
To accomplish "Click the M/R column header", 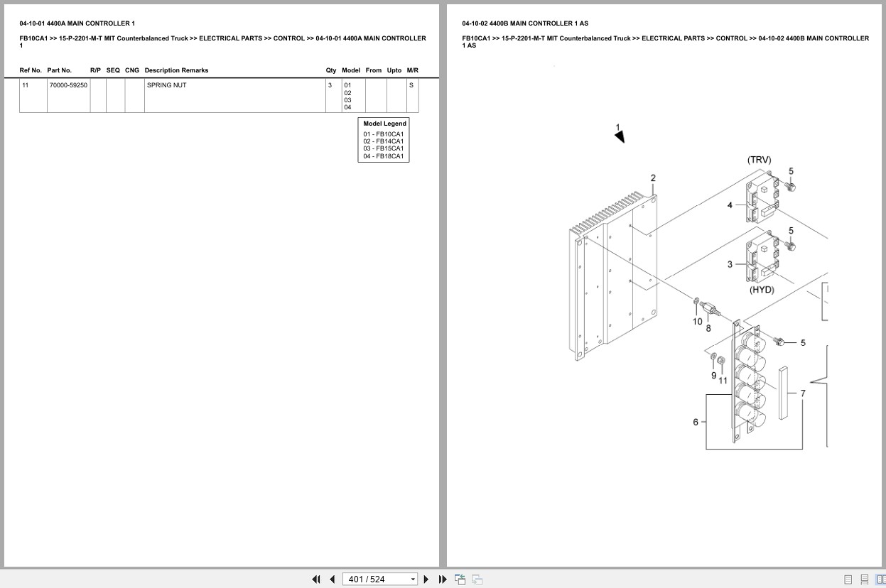I will click(x=413, y=70).
